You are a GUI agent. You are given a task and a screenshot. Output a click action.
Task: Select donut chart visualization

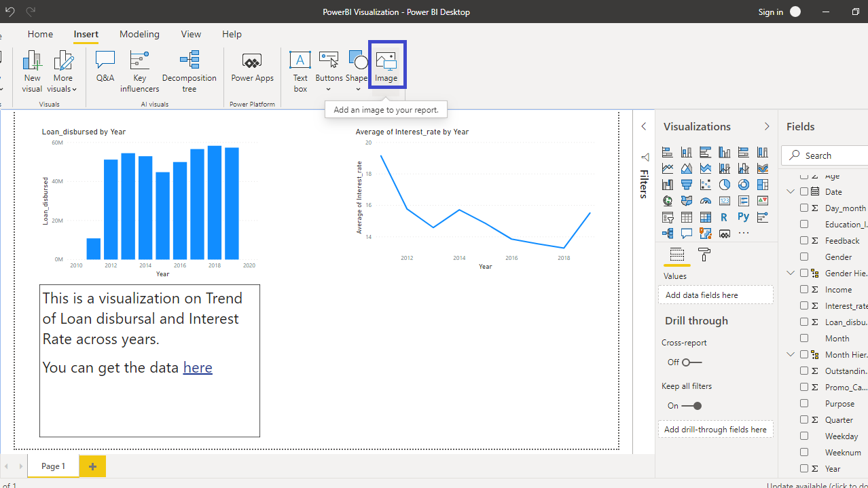(744, 185)
